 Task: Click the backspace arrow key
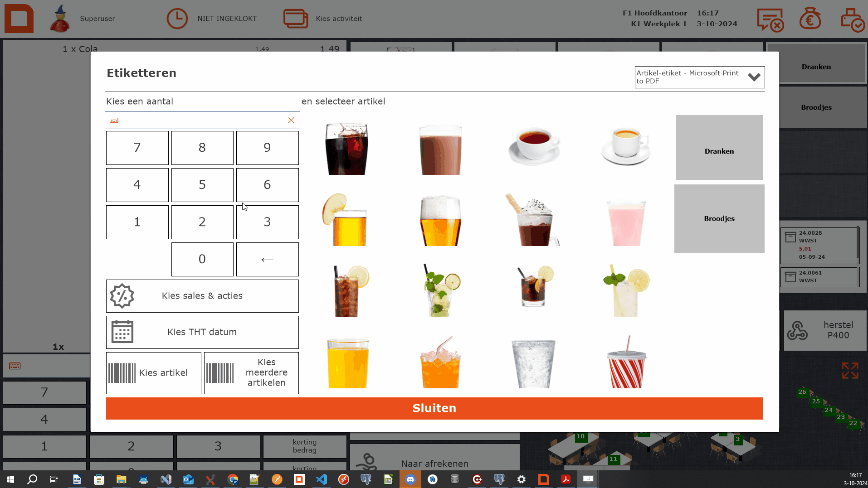tap(268, 259)
